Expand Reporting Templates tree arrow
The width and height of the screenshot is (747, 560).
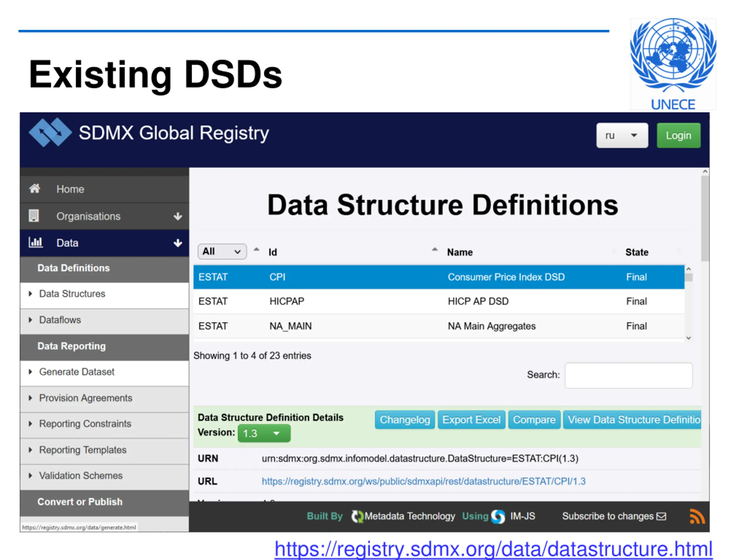(30, 450)
